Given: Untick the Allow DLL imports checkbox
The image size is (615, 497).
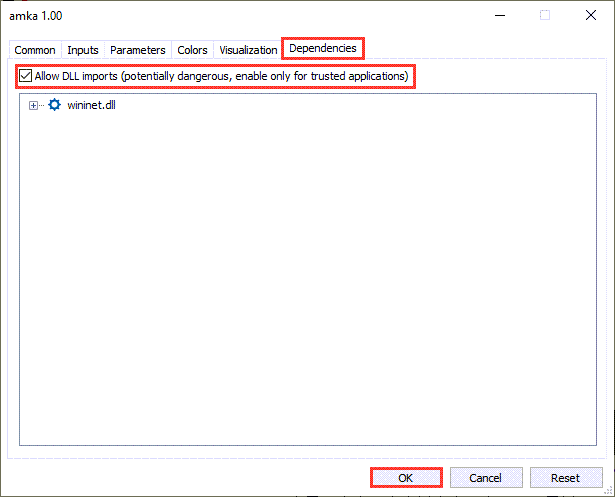Looking at the screenshot, I should tap(25, 76).
